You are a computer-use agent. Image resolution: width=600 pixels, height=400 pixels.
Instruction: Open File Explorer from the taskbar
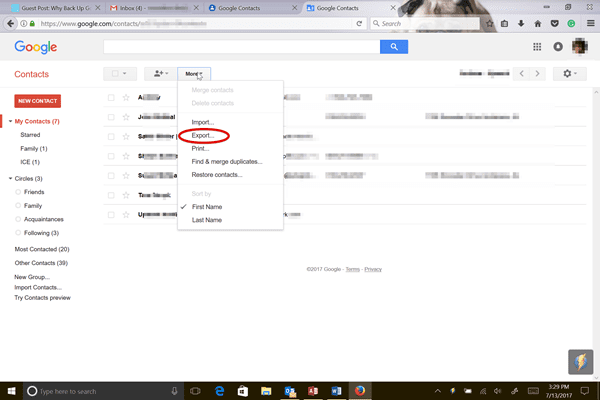tap(266, 391)
